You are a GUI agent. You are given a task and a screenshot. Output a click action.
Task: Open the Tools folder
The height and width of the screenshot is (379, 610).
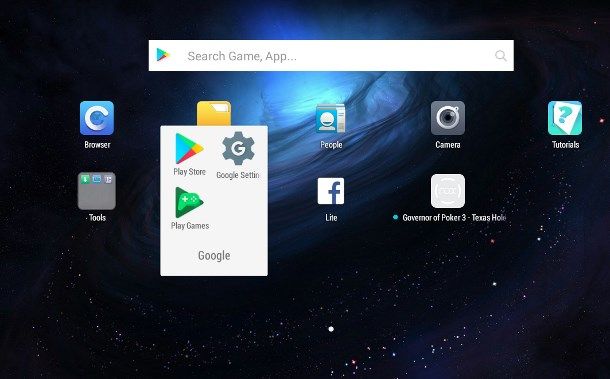pyautogui.click(x=97, y=191)
